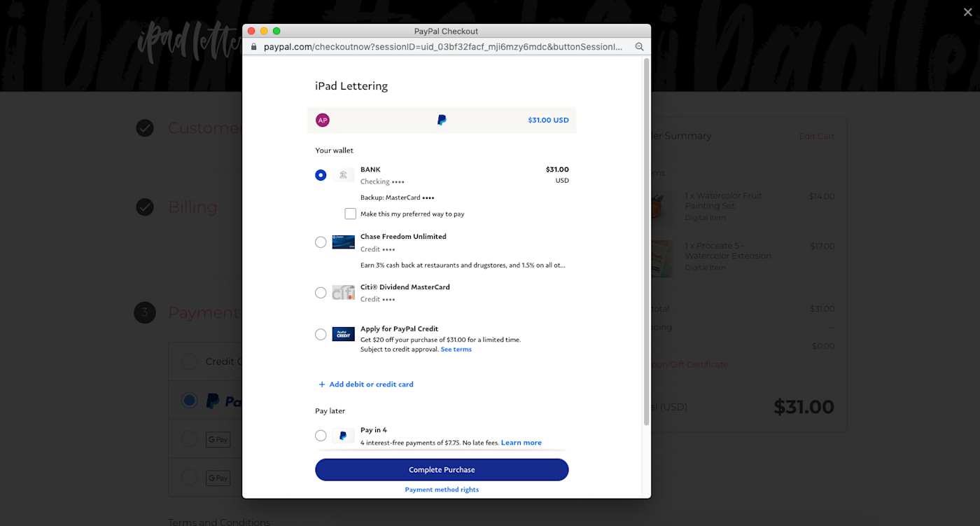Viewport: 980px width, 526px height.
Task: Click the PayPal logo in header bar
Action: 442,120
